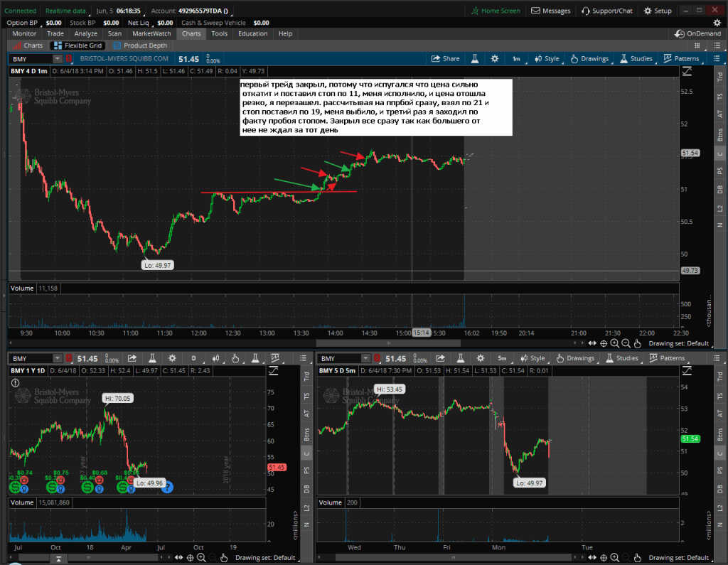
Task: Click the gear settings icon on top chart
Action: [495, 59]
